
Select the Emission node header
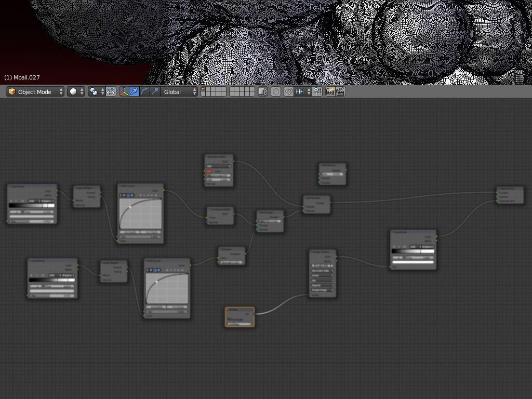tap(231, 249)
